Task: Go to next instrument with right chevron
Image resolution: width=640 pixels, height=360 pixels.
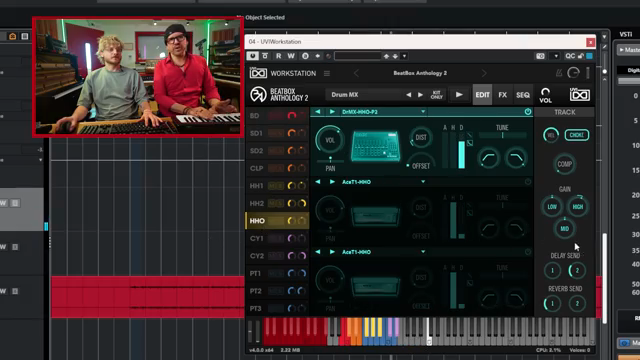Action: click(484, 73)
